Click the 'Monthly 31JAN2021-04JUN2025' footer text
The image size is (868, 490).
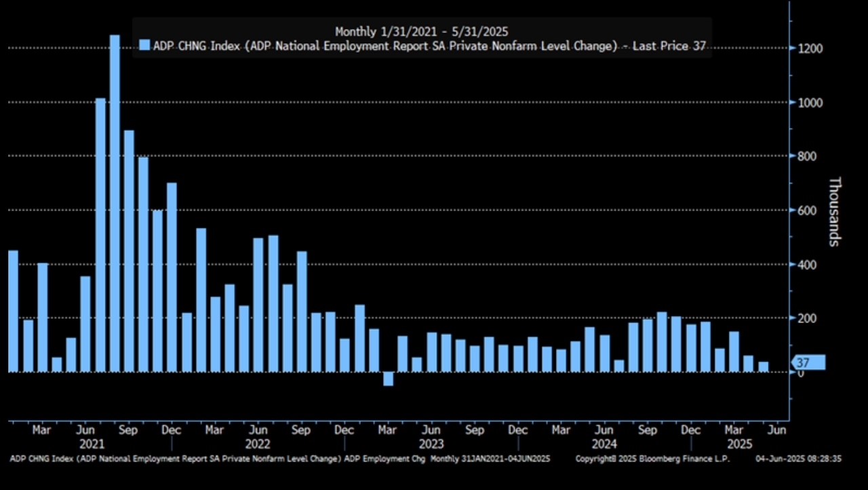pyautogui.click(x=490, y=459)
